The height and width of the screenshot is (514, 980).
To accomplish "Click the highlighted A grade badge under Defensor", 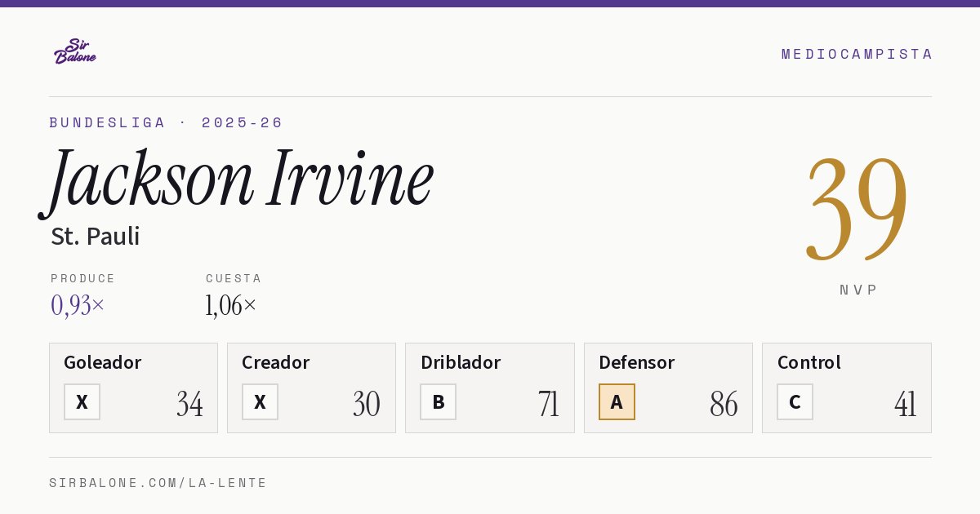I will [617, 402].
